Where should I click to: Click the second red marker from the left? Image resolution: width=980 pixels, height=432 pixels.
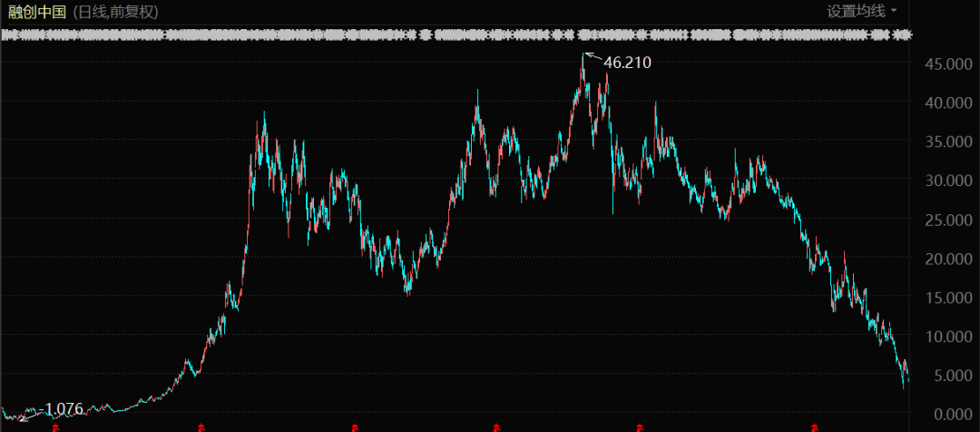click(201, 426)
